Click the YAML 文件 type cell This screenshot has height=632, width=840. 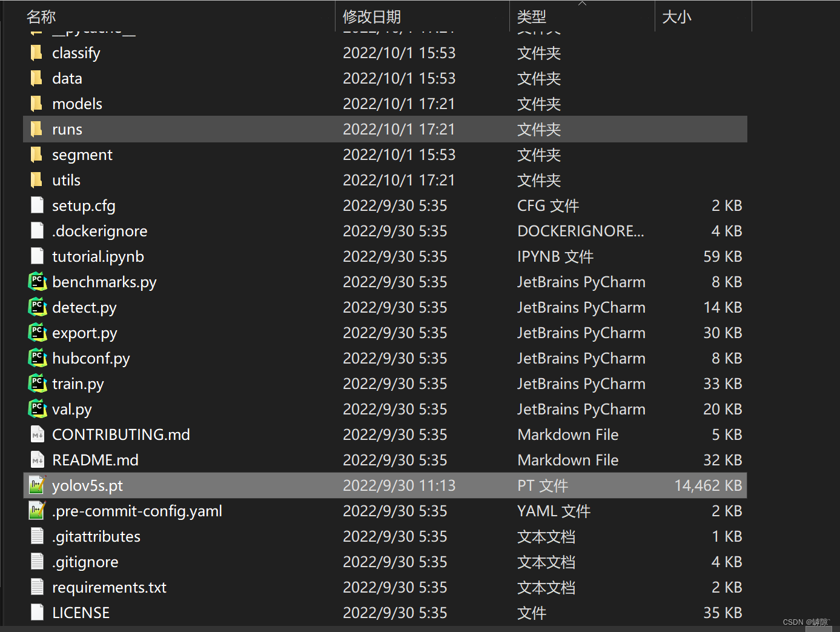coord(554,511)
